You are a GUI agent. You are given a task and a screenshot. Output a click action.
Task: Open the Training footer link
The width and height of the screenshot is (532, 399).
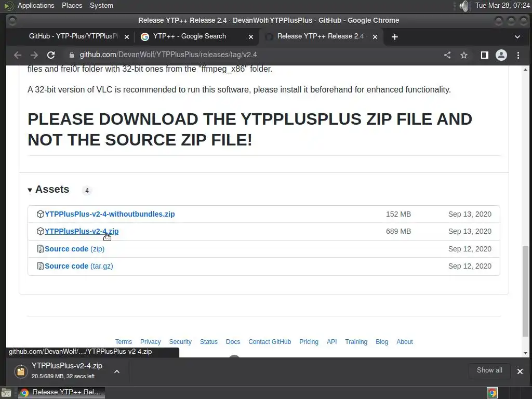click(x=356, y=342)
